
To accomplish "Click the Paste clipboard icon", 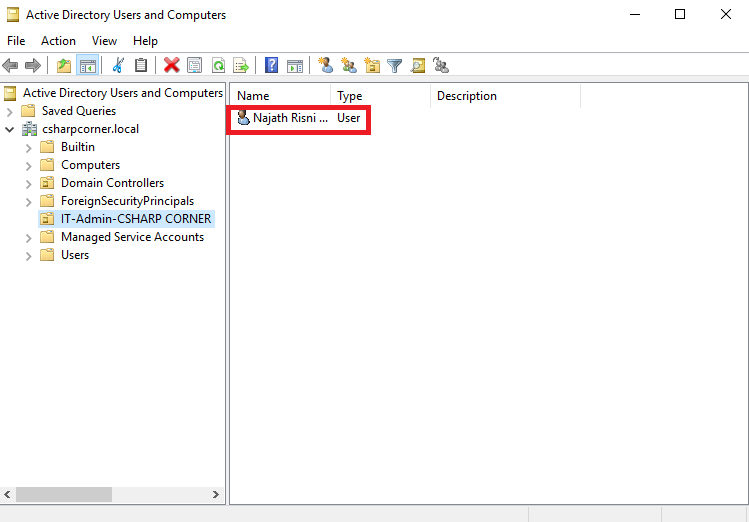I will pyautogui.click(x=141, y=65).
